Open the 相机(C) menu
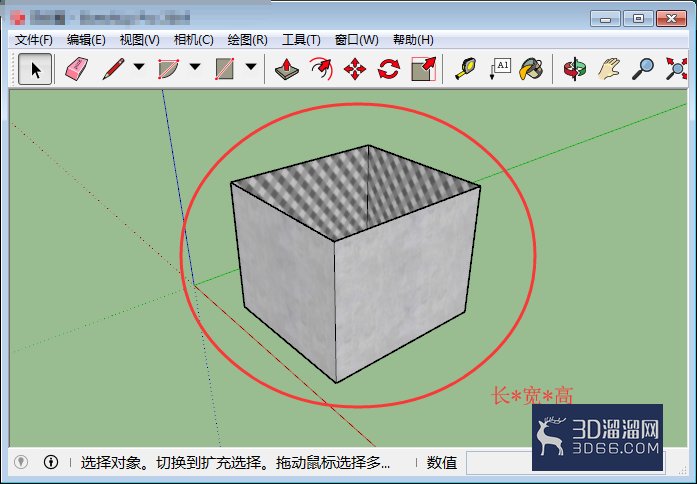Screen dimensions: 697x484 pos(193,40)
